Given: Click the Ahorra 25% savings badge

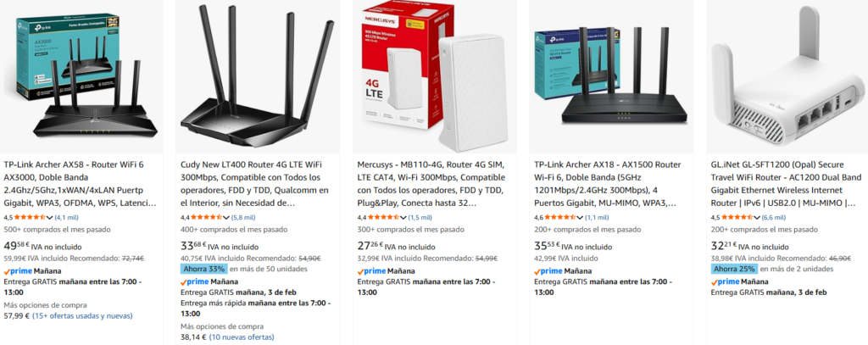Looking at the screenshot, I should pyautogui.click(x=734, y=269).
